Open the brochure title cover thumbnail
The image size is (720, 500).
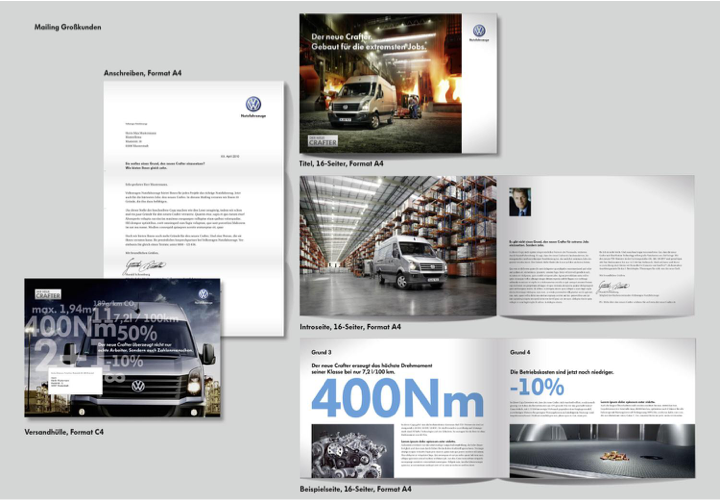tap(398, 83)
